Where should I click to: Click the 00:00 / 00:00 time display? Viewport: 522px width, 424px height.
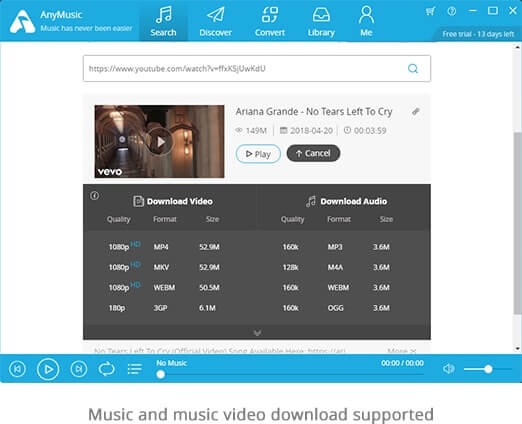[x=402, y=363]
